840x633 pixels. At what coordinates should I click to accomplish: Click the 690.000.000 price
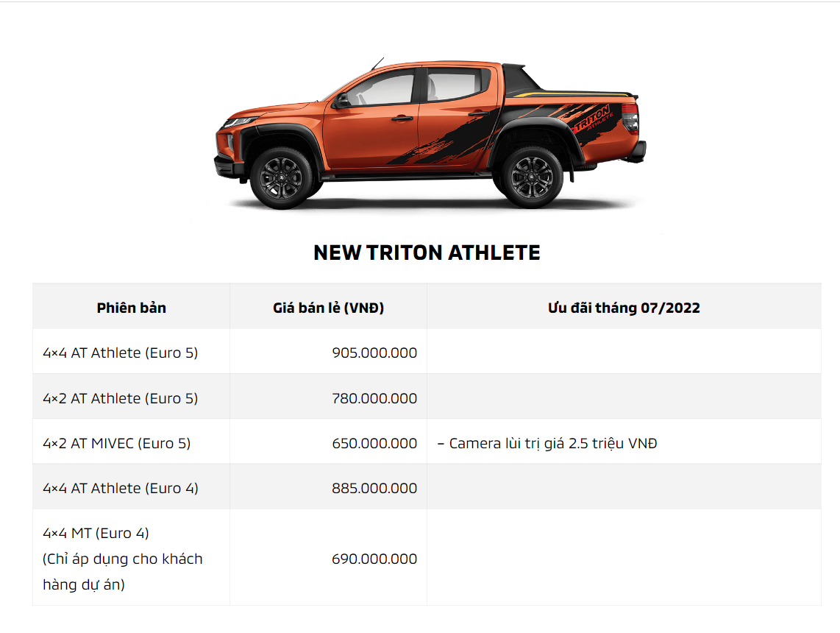coord(374,559)
